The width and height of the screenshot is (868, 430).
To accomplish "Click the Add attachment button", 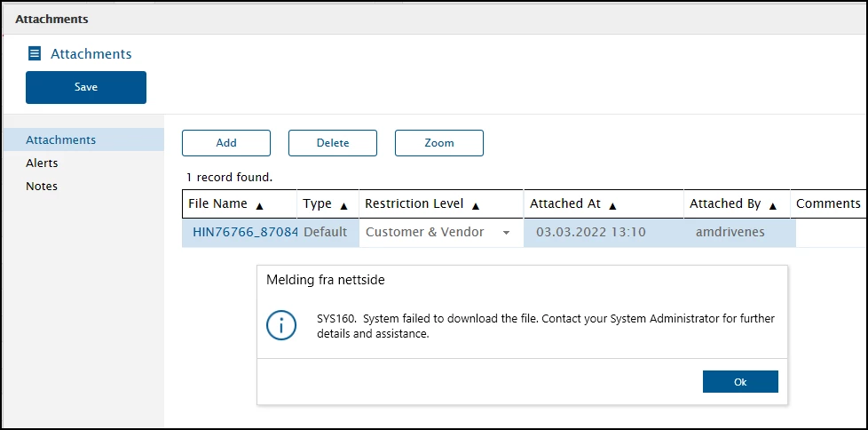I will coord(226,143).
